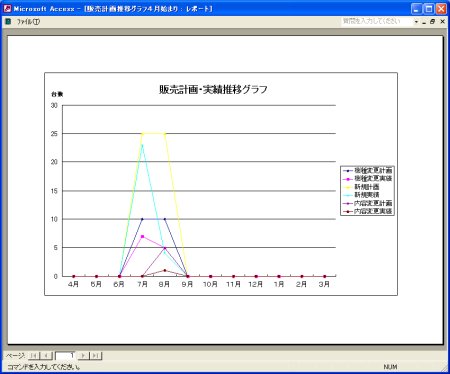Click the help question input box
450x374 pixels.
[x=376, y=21]
